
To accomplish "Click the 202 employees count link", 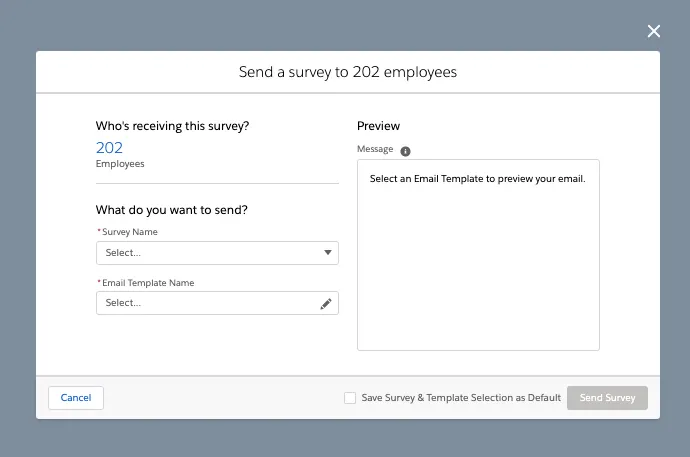I will tap(109, 148).
